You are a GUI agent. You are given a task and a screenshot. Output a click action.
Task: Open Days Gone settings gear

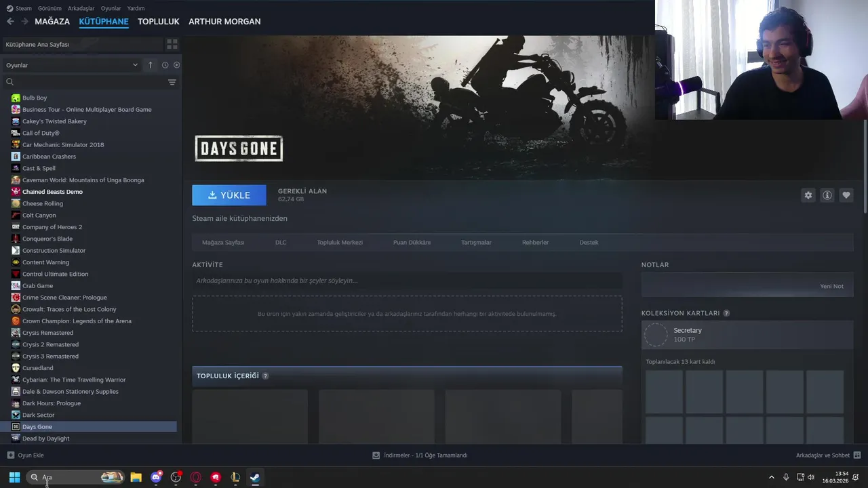pos(808,195)
